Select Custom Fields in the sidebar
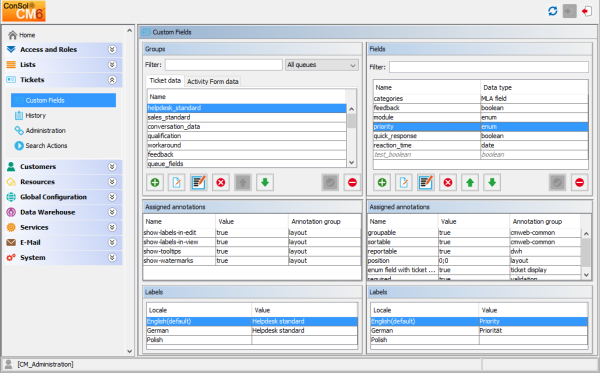This screenshot has height=373, width=600. point(64,100)
